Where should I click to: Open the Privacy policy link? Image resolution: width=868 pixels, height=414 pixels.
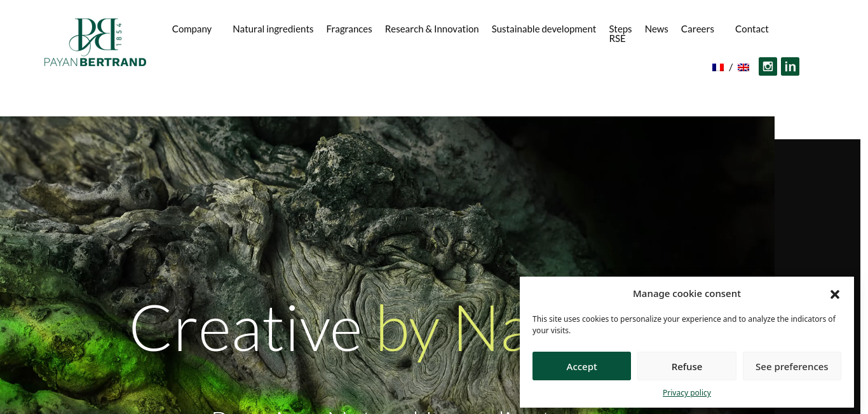point(687,393)
